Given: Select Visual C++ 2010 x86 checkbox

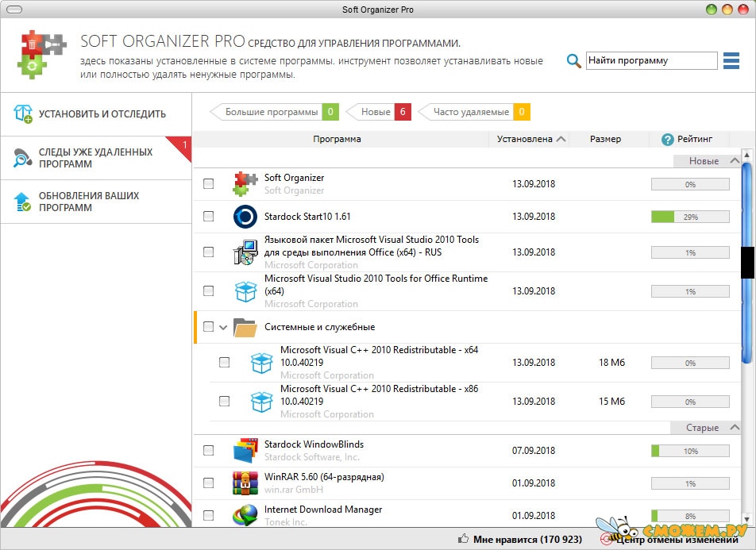Looking at the screenshot, I should (224, 402).
